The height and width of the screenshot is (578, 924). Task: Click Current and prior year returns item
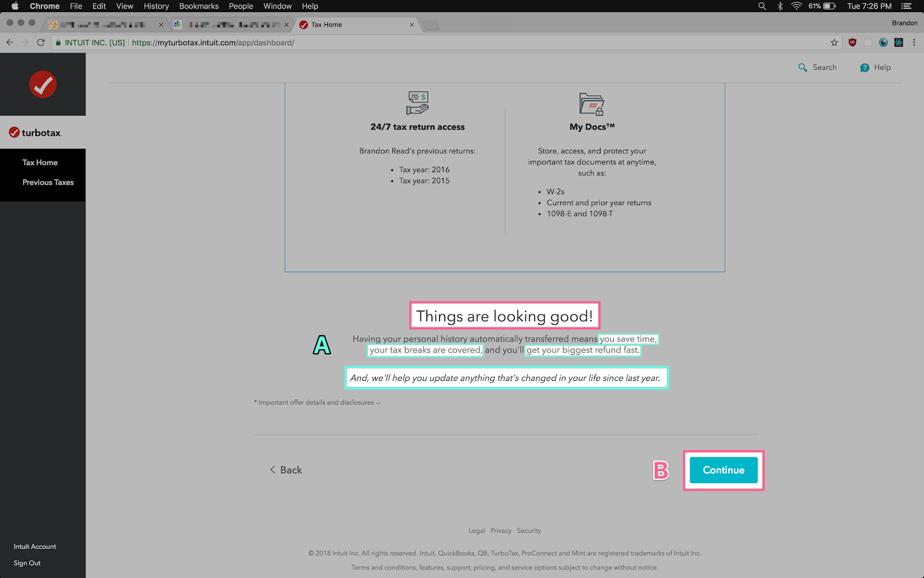click(599, 203)
